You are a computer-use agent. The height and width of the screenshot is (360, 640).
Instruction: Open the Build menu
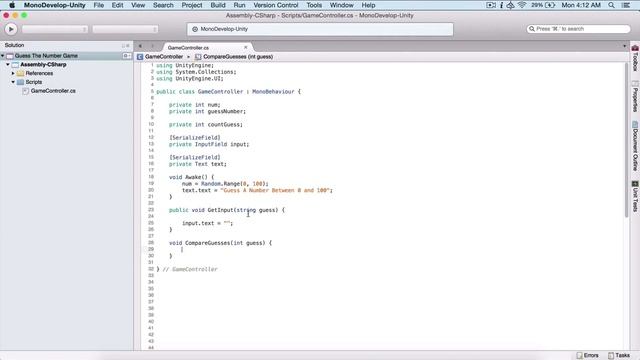218,5
